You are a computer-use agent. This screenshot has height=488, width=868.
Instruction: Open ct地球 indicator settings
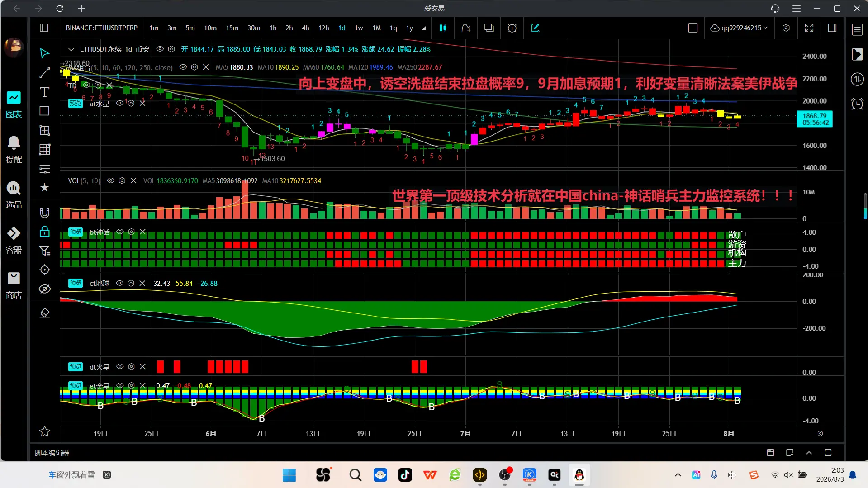coord(131,283)
